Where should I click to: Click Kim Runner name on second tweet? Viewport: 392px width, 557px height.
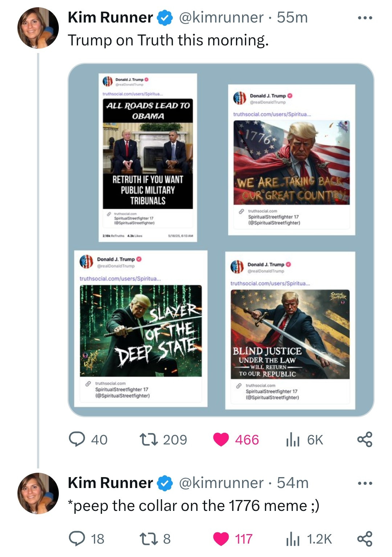tap(110, 483)
